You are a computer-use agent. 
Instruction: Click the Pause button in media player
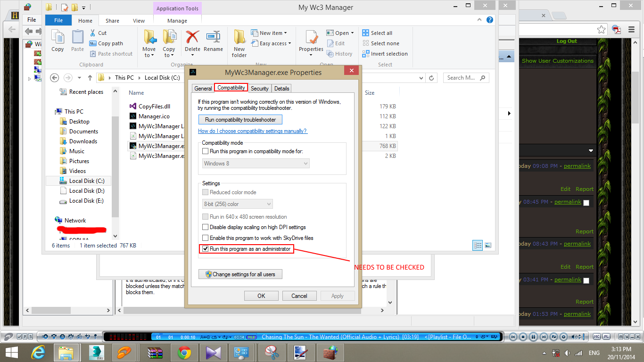[533, 337]
